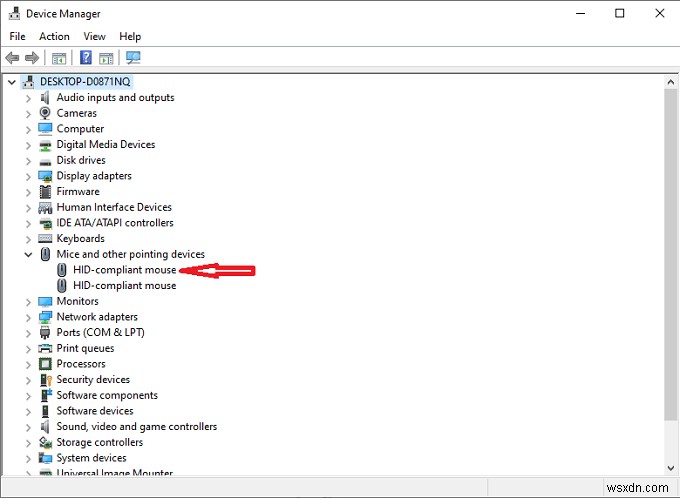Open the blue Help toolbar icon

[x=86, y=57]
